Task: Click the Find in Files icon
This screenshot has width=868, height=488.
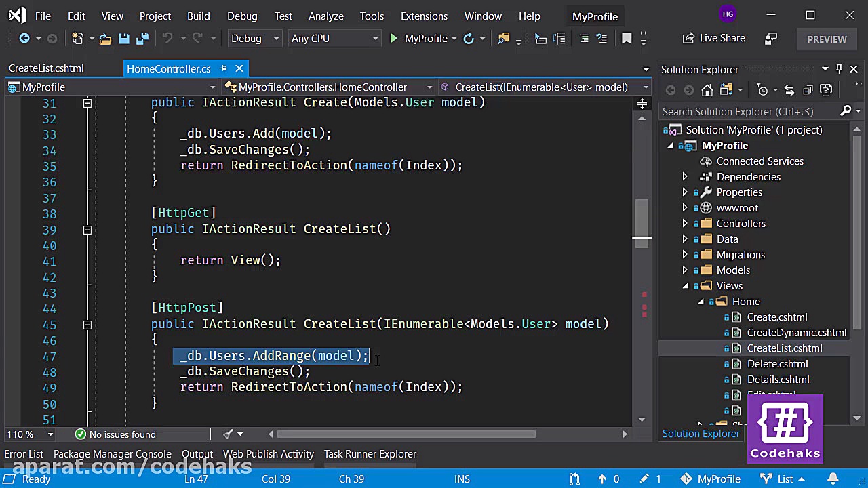Action: [503, 39]
